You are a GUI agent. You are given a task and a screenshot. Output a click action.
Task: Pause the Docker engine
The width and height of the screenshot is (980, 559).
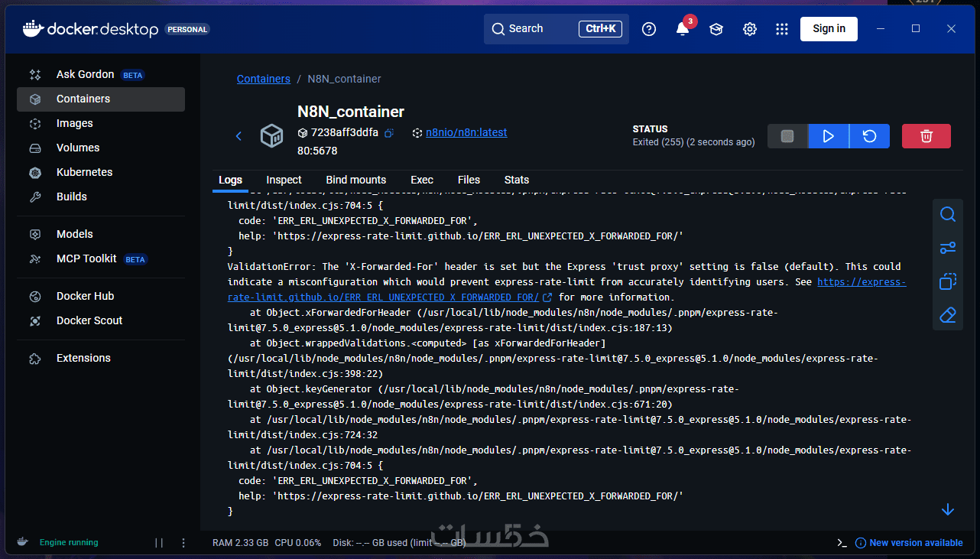click(159, 542)
